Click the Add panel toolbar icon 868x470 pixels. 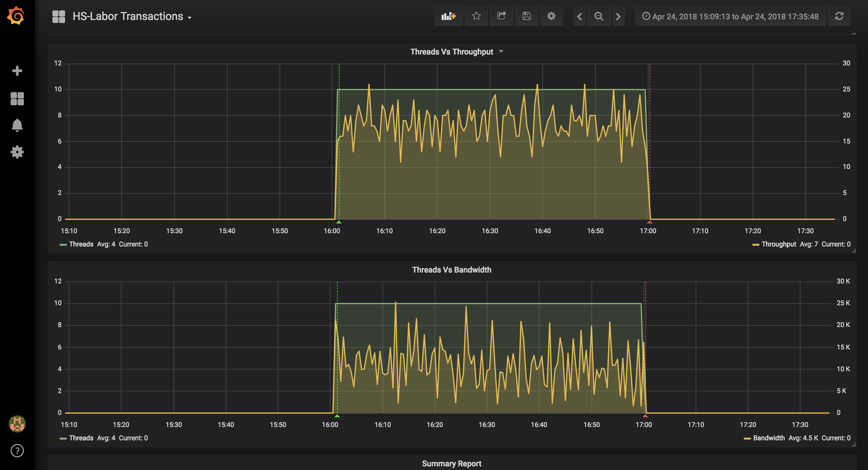tap(448, 16)
